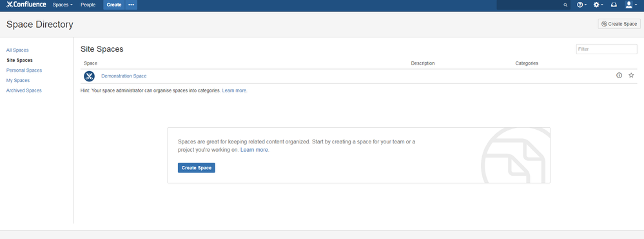The width and height of the screenshot is (644, 239).
Task: Go to the People page
Action: pyautogui.click(x=88, y=5)
